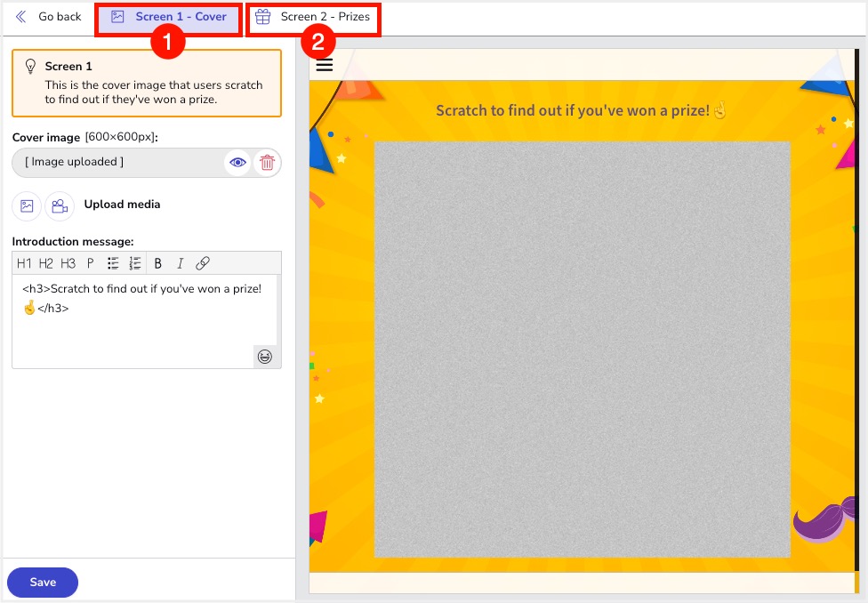Viewport: 868px width, 603px height.
Task: Insert a bulleted list
Action: 113,263
